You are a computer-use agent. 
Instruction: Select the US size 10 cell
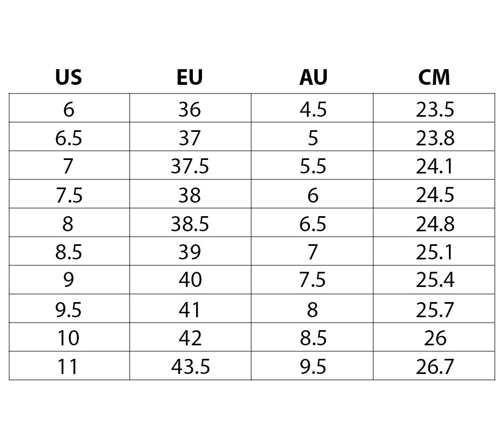coord(68,338)
